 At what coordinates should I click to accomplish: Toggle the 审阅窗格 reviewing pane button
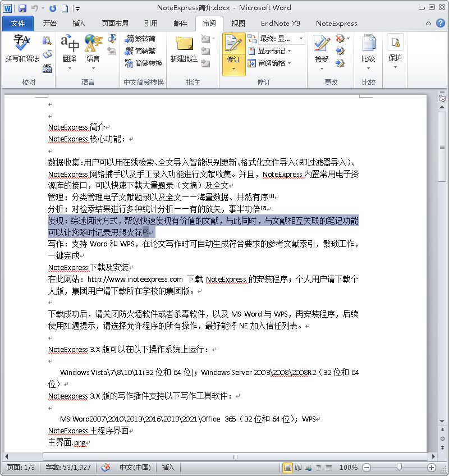pyautogui.click(x=267, y=63)
